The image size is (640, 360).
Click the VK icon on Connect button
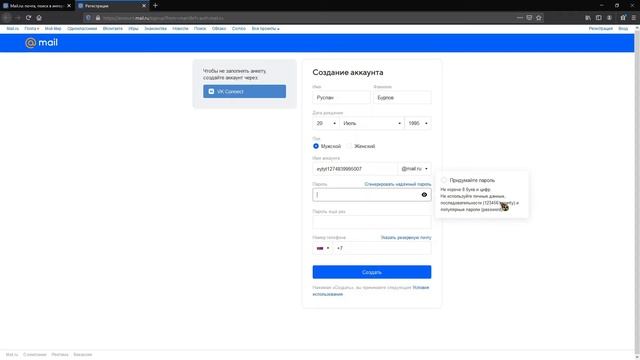click(x=211, y=91)
